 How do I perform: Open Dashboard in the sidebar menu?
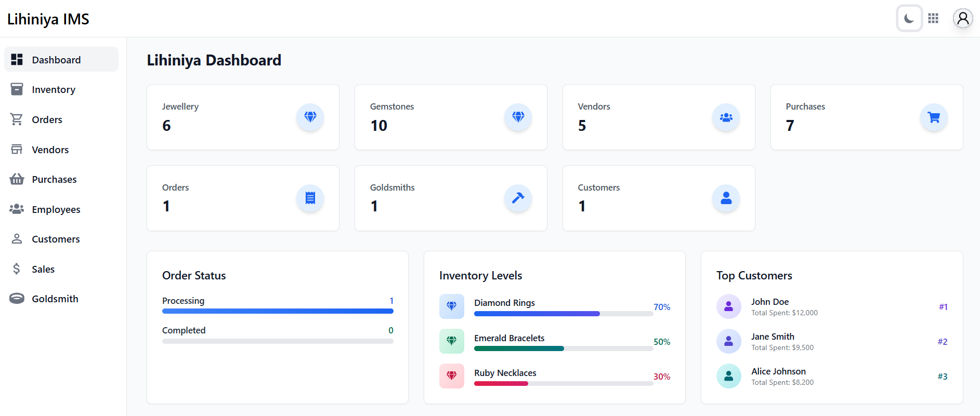pos(61,60)
